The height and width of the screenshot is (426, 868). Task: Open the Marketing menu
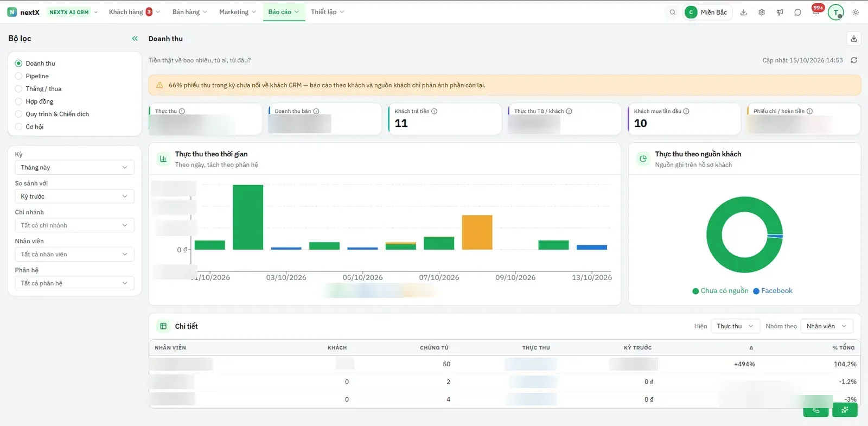pyautogui.click(x=237, y=12)
